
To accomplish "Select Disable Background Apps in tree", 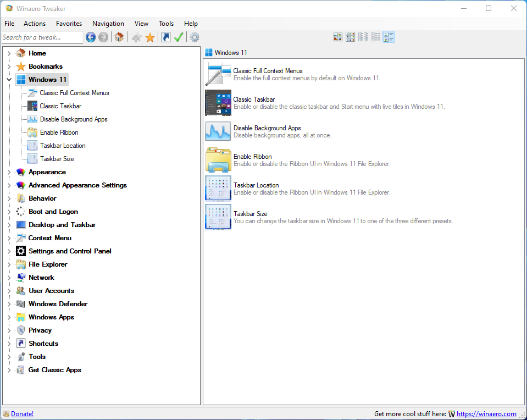I will click(74, 119).
